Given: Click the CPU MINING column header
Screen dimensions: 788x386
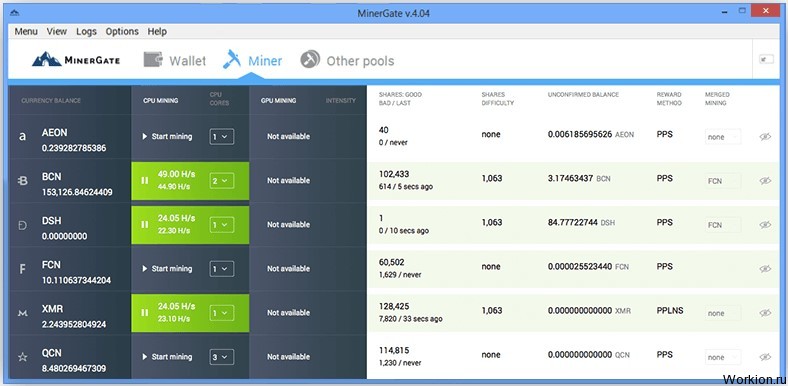Looking at the screenshot, I should point(161,101).
